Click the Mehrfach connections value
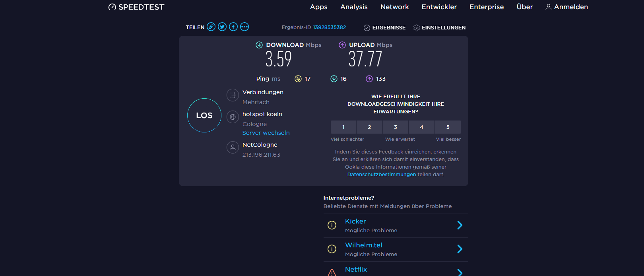644x276 pixels. pyautogui.click(x=256, y=102)
